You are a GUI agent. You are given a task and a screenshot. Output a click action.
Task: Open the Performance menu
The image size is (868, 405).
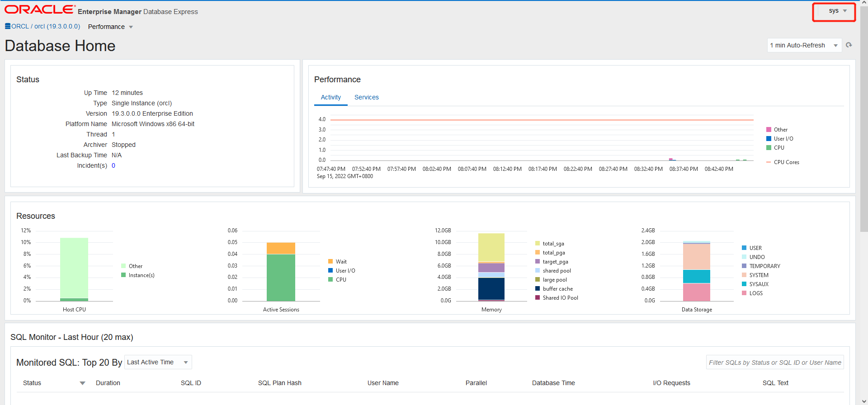pos(110,27)
